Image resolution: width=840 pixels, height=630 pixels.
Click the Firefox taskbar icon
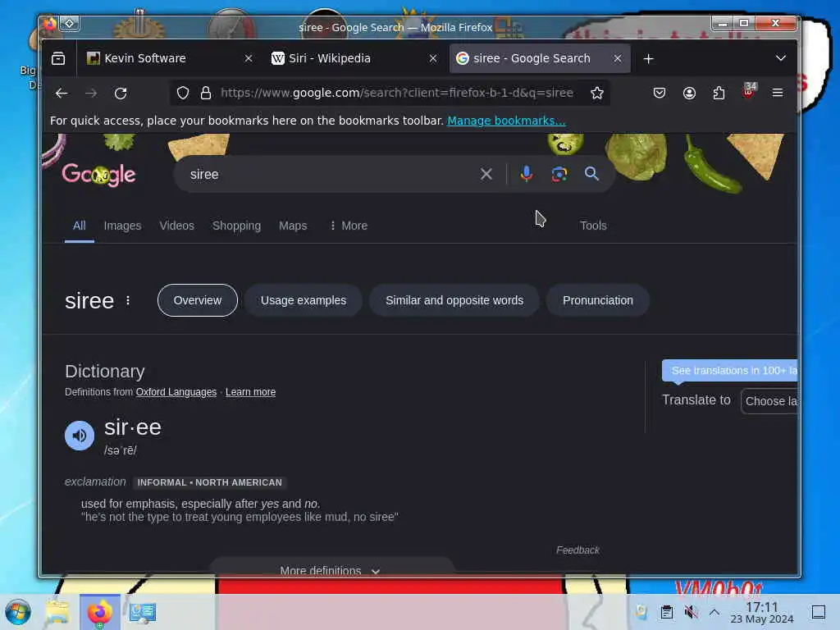100,612
